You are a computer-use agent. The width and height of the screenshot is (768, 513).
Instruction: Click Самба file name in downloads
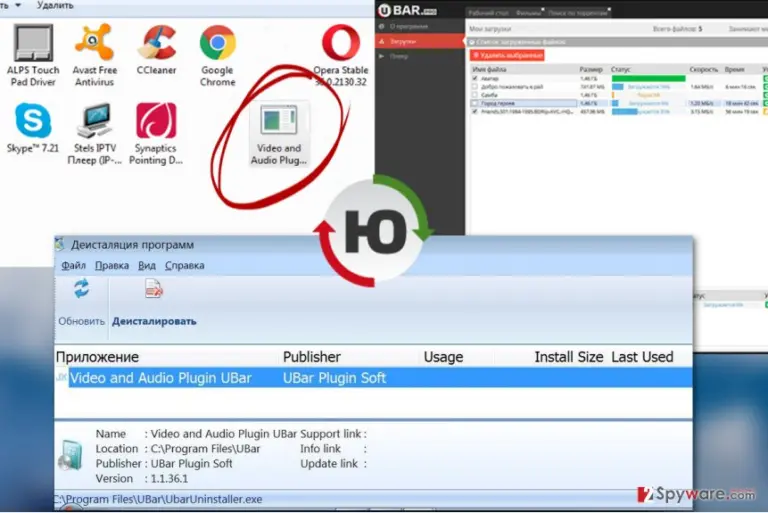pyautogui.click(x=489, y=95)
